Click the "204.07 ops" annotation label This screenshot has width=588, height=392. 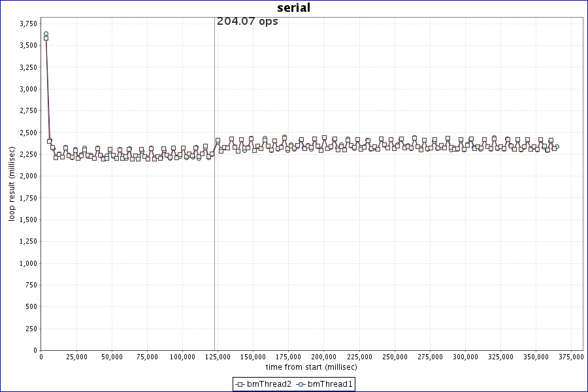[248, 22]
